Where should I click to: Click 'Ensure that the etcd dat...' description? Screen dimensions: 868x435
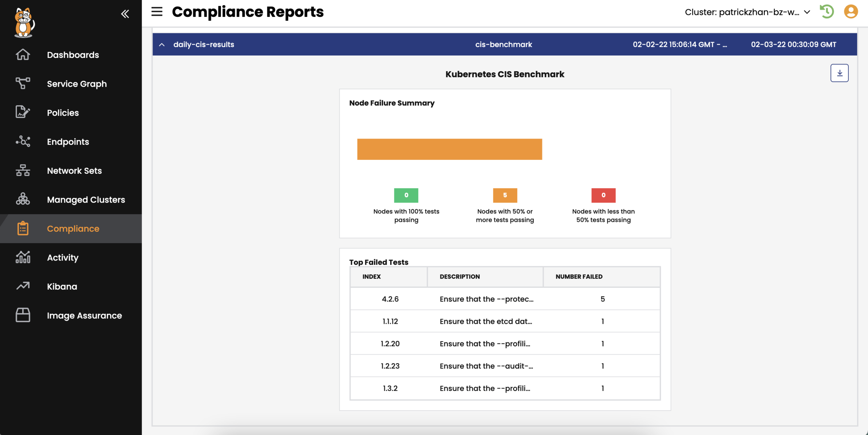[486, 321]
